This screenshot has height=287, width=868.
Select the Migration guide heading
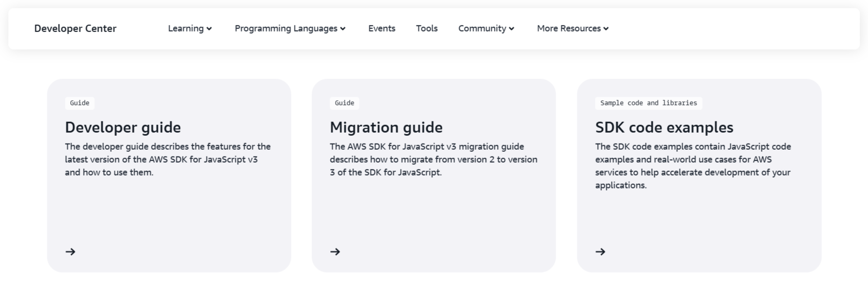tap(386, 127)
